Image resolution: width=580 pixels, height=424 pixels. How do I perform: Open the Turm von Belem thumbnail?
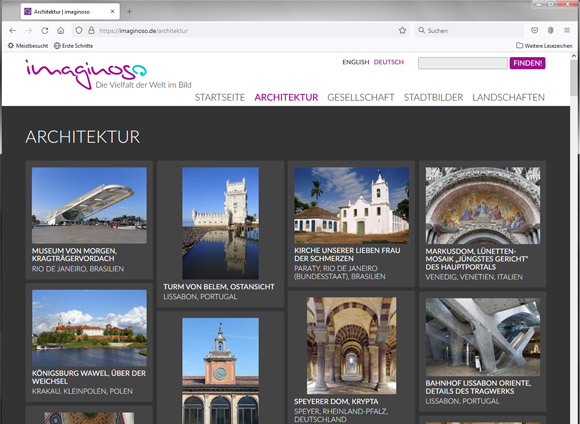220,223
